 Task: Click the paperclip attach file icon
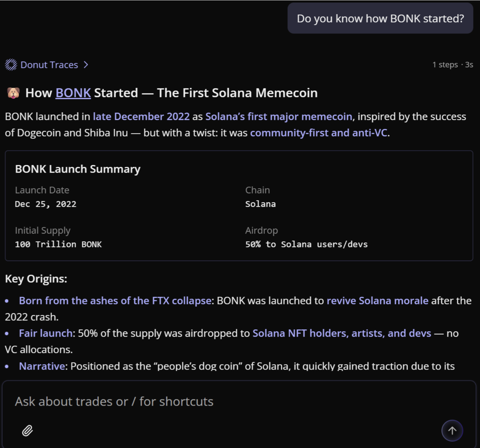click(x=28, y=430)
